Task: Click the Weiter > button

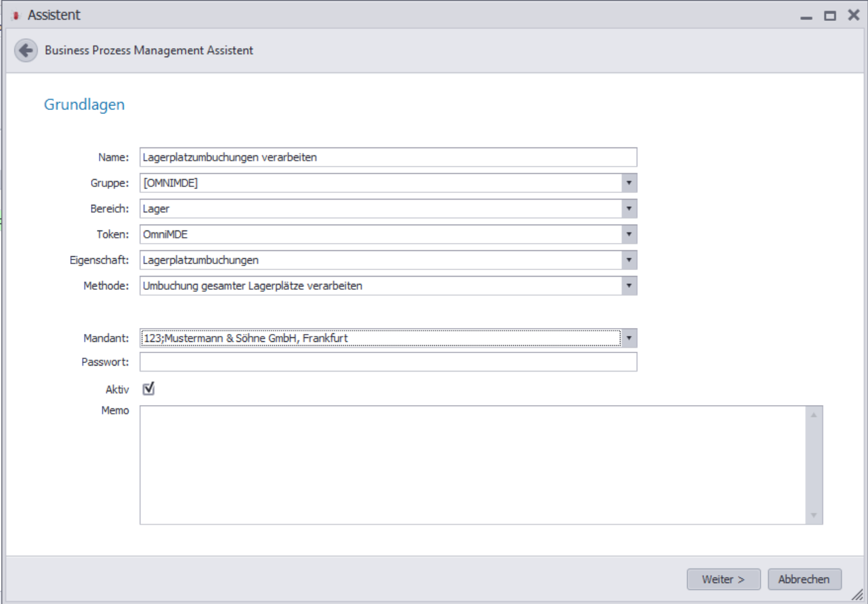Action: (723, 580)
